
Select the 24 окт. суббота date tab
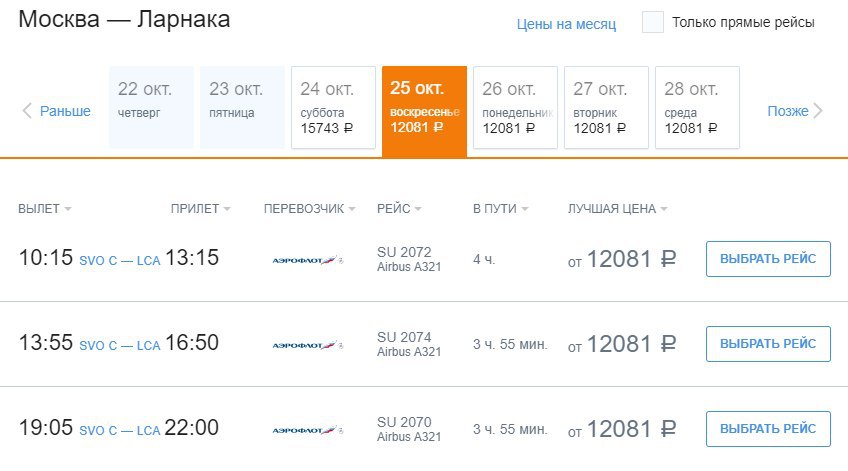coord(333,108)
